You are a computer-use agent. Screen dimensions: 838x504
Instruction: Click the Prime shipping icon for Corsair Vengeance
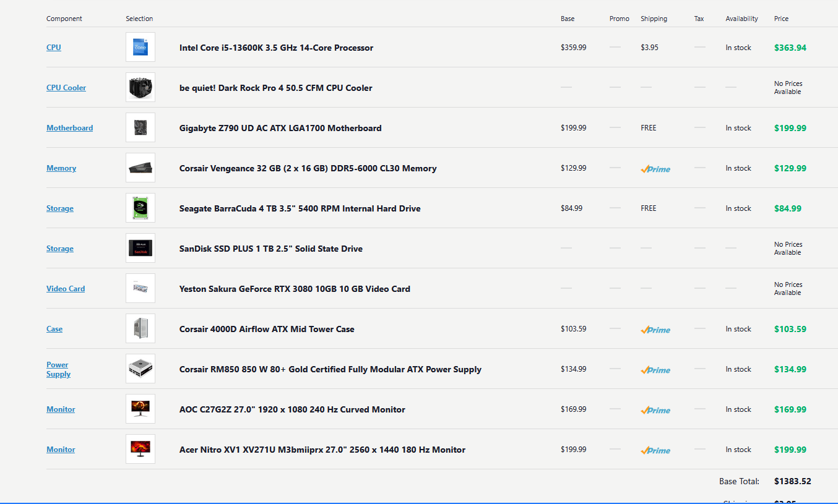click(x=655, y=169)
